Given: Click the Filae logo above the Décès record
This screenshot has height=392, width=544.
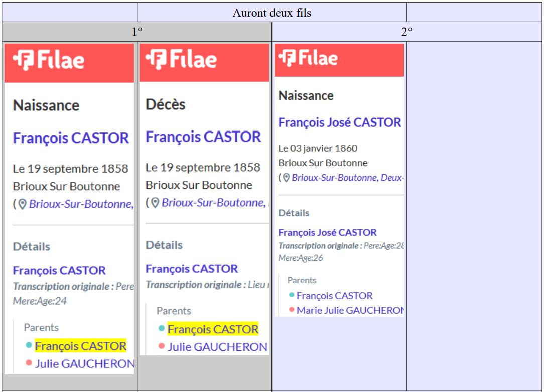Looking at the screenshot, I should click(181, 59).
